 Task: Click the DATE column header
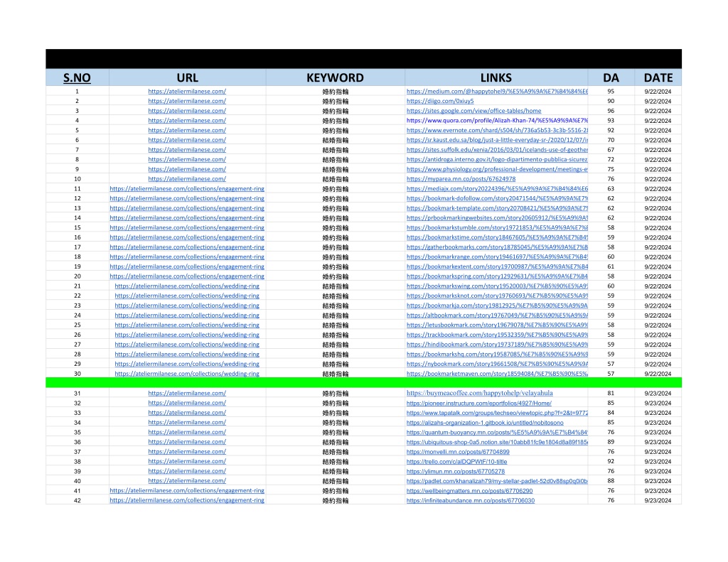pos(658,77)
